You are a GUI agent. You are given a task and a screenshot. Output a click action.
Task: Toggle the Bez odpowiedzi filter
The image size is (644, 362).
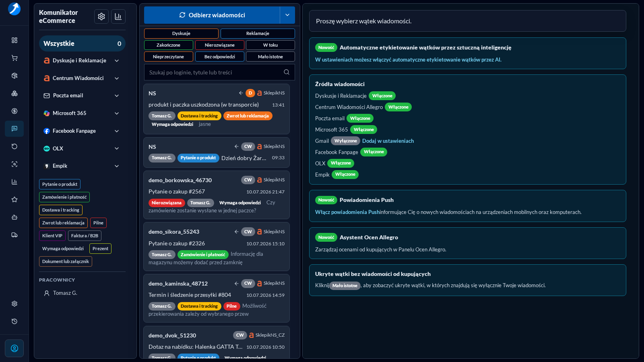(220, 57)
